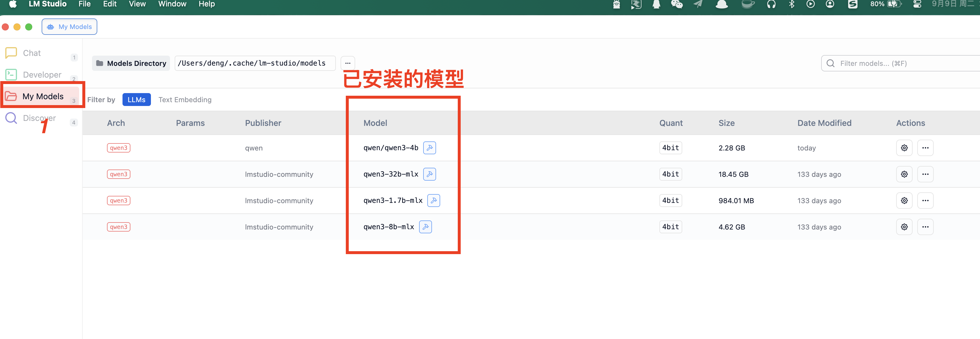980x339 pixels.
Task: Click the pin icon next to qwen3-32b-mlx
Action: click(x=430, y=174)
